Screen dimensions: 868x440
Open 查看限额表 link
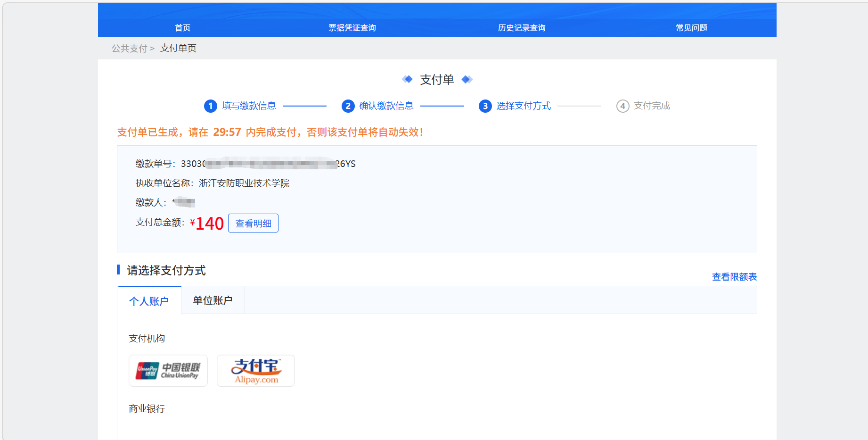(x=734, y=277)
